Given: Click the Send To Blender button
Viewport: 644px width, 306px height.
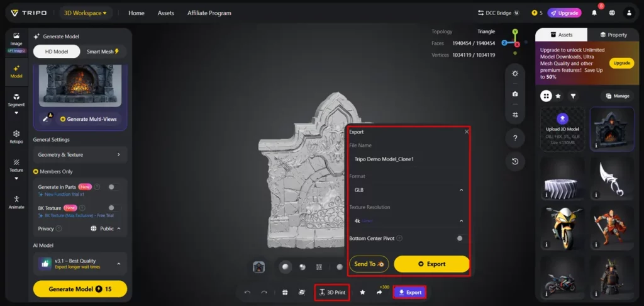Looking at the screenshot, I should coord(369,264).
